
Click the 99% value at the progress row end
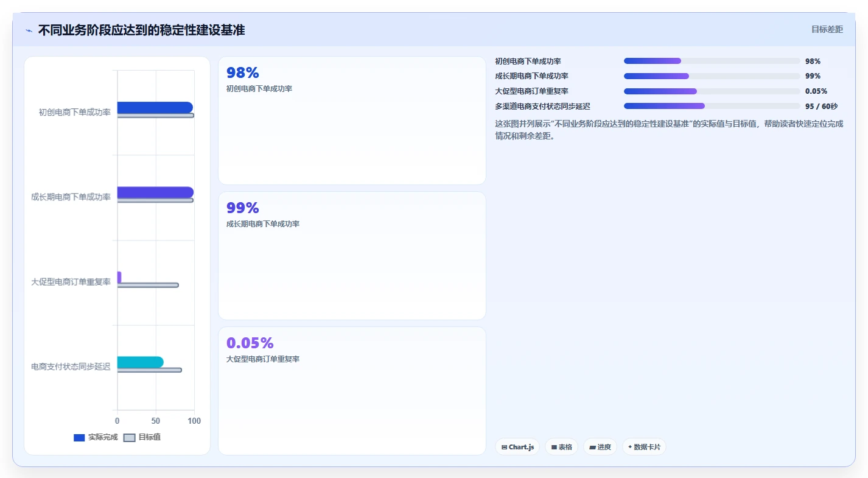click(x=813, y=76)
